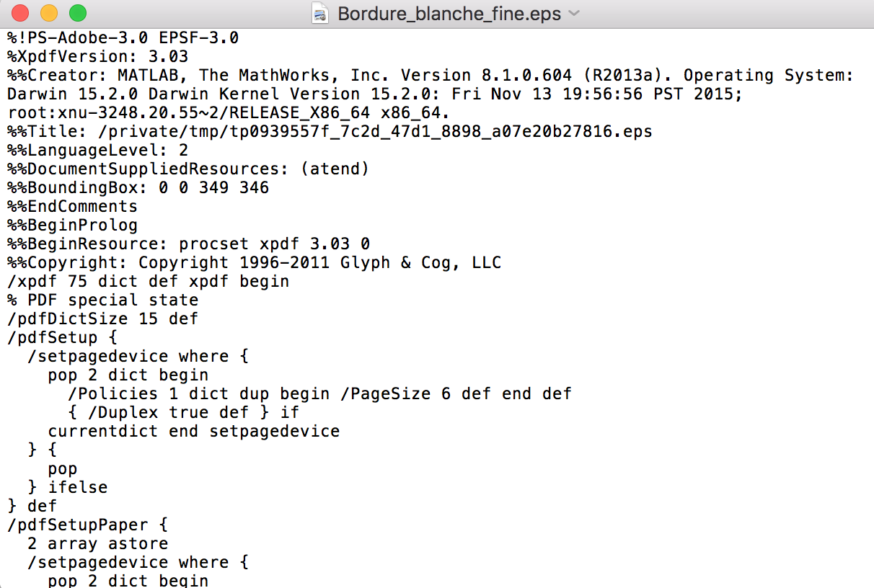The height and width of the screenshot is (588, 874).
Task: Click the EPS document icon in title bar
Action: (x=321, y=14)
